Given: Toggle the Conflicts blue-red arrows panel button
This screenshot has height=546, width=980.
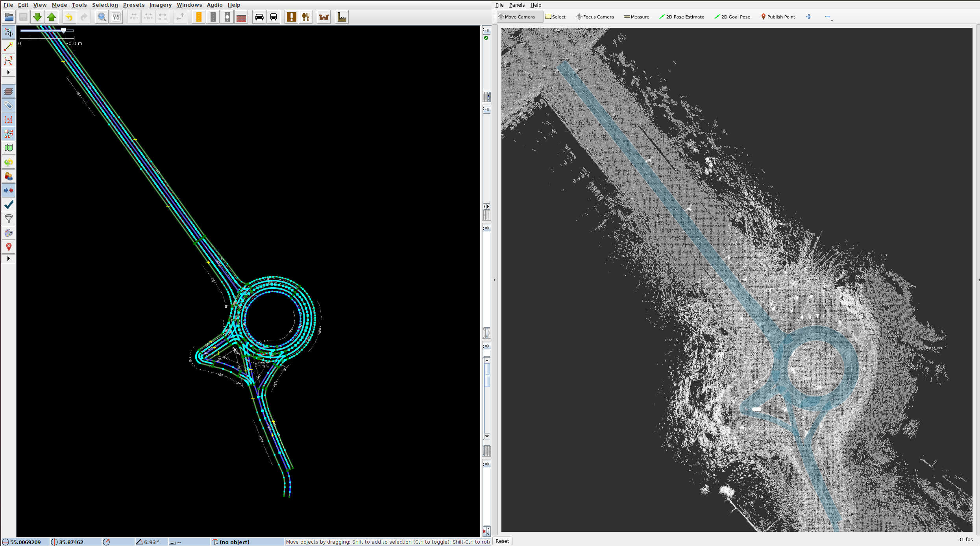Looking at the screenshot, I should [x=9, y=190].
